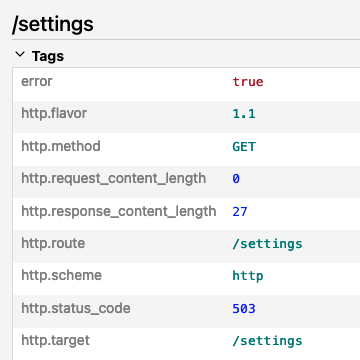
Task: Click the Tags section header
Action: click(48, 56)
